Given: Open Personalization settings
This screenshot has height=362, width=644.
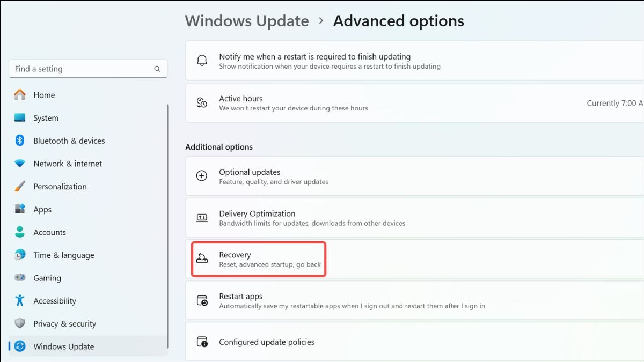Looking at the screenshot, I should (x=88, y=187).
